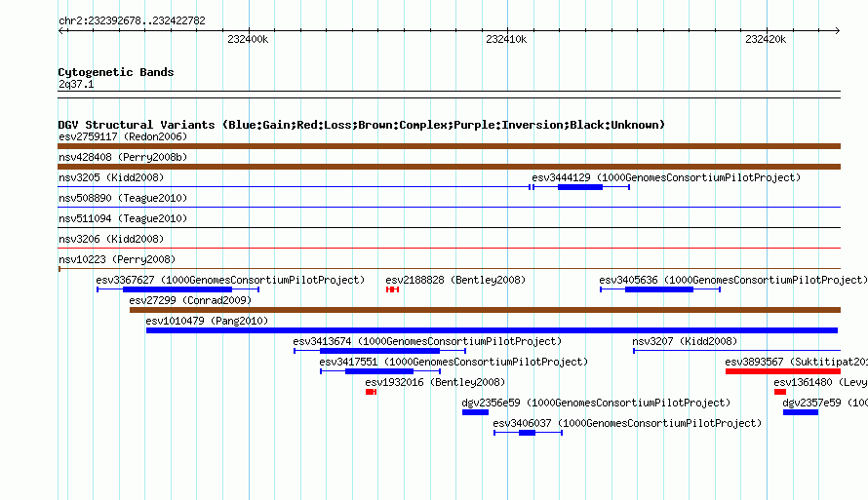Viewport: 868px width, 500px height.
Task: Select the blue esv1010479 gain bar
Action: point(492,330)
